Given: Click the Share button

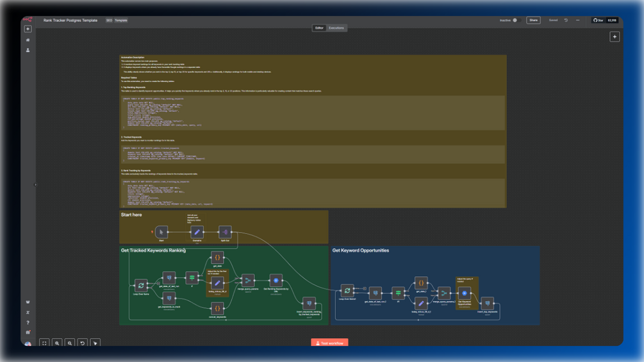Looking at the screenshot, I should click(x=533, y=20).
